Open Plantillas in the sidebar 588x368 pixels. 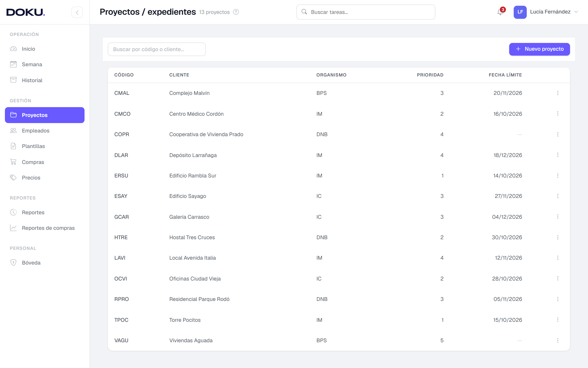pos(45,146)
